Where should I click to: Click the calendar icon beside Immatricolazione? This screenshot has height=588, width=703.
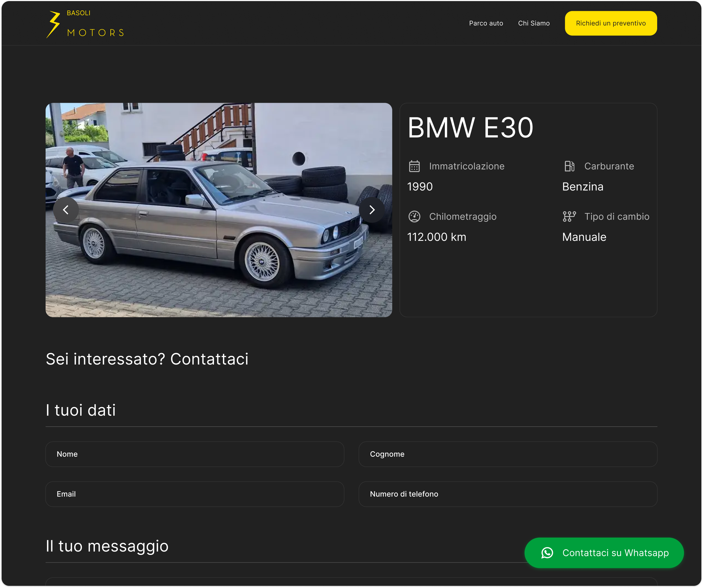[x=414, y=166]
